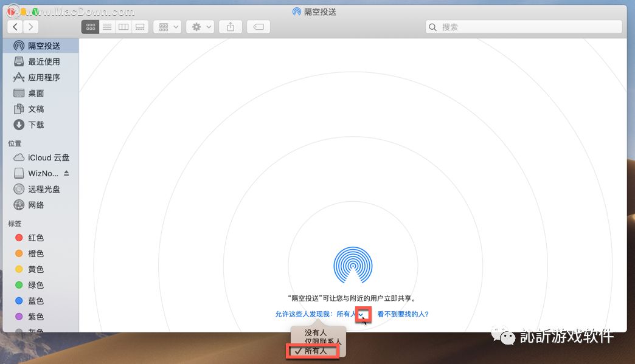Switch to list view
The width and height of the screenshot is (635, 364).
pos(107,27)
